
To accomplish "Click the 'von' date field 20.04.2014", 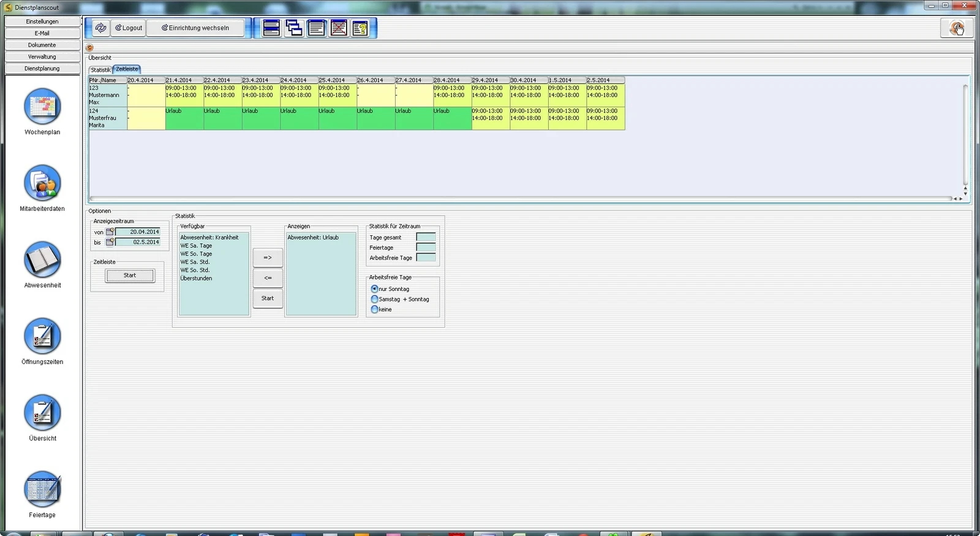I will click(x=138, y=232).
